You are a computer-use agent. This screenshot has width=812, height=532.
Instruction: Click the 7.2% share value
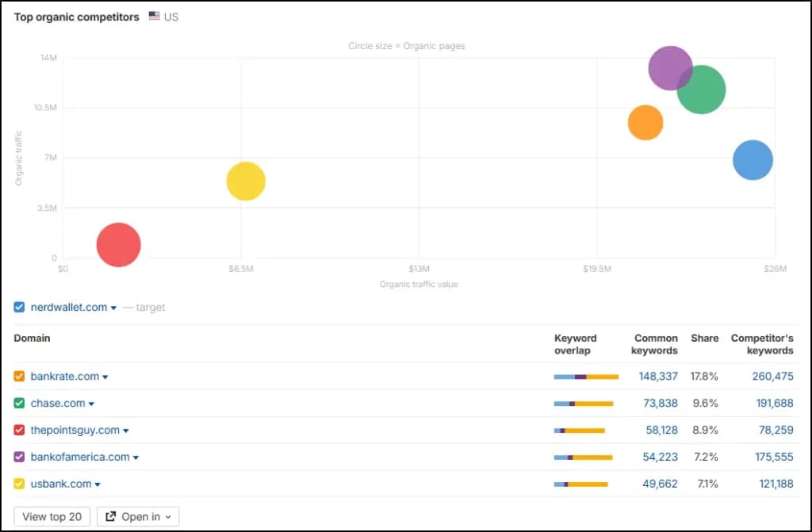click(x=706, y=457)
